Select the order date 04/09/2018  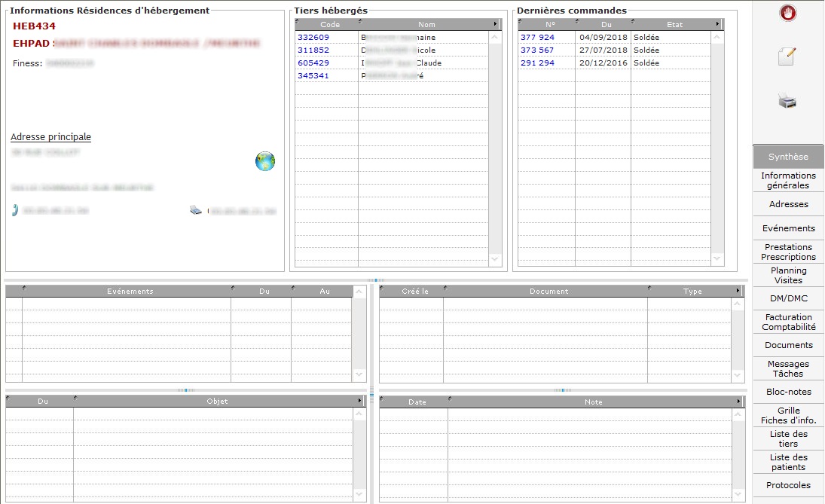603,38
